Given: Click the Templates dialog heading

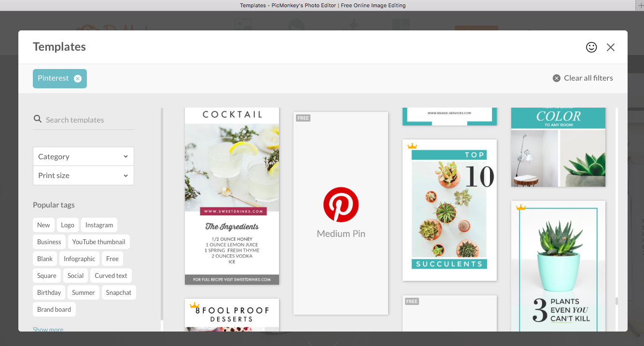Looking at the screenshot, I should pyautogui.click(x=59, y=47).
